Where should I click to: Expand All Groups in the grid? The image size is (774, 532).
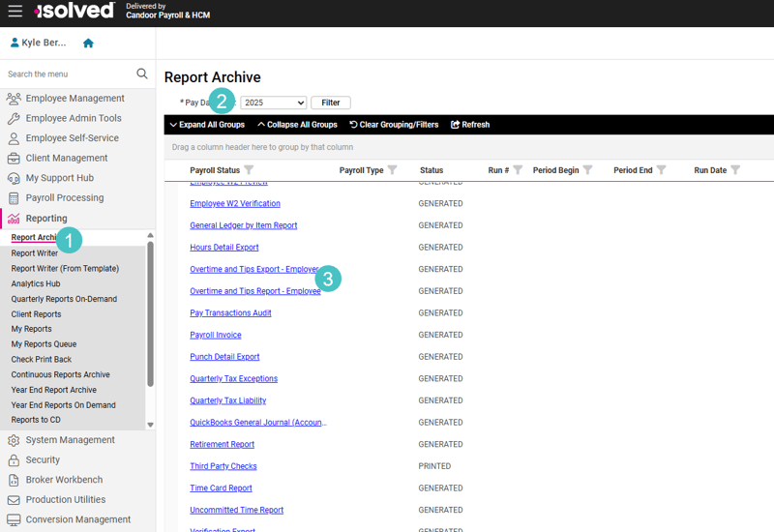[207, 125]
